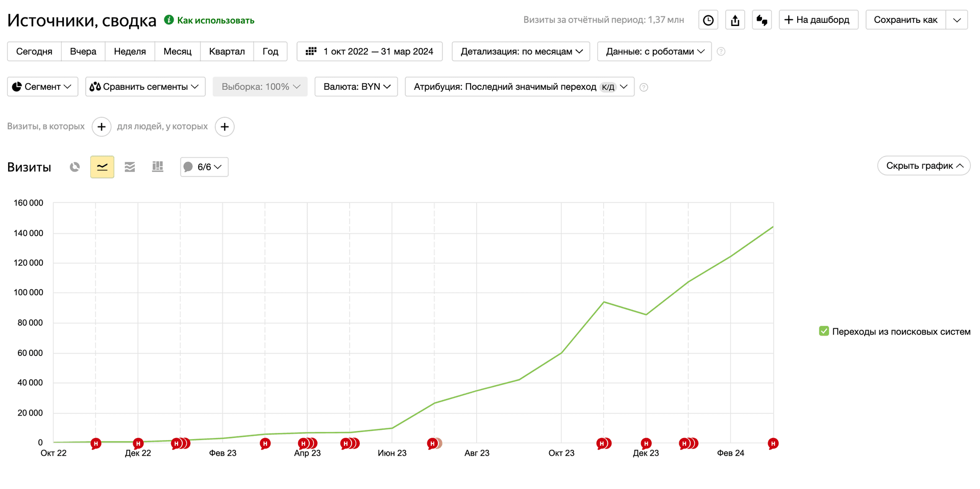Open the Детализация: по месяцам dropdown

point(521,51)
